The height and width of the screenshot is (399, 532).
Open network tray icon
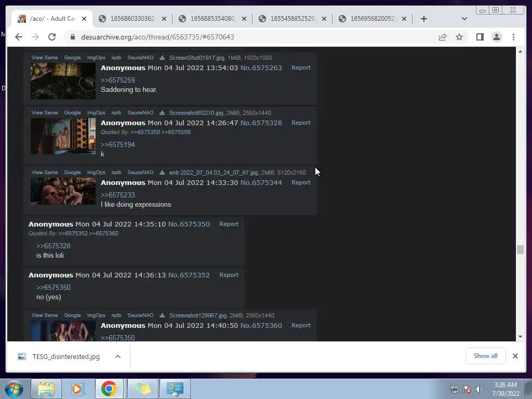coord(454,389)
